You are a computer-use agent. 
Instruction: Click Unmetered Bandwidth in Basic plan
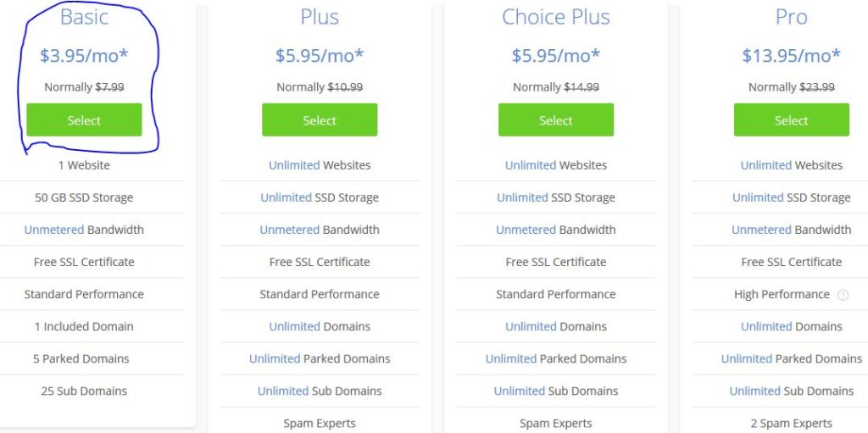pos(84,230)
